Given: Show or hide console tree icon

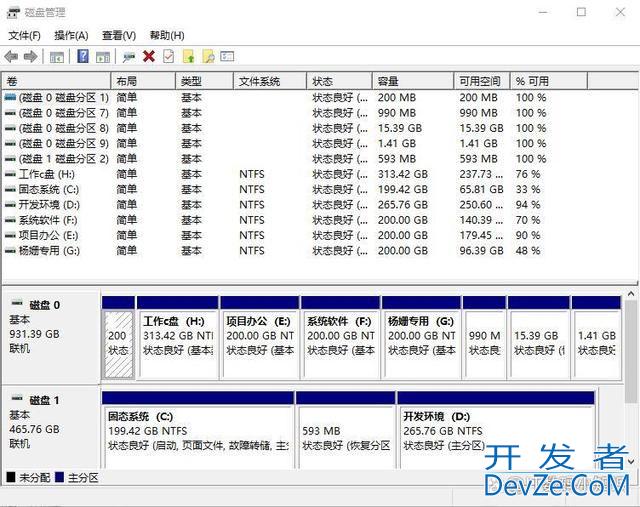Looking at the screenshot, I should 56,57.
